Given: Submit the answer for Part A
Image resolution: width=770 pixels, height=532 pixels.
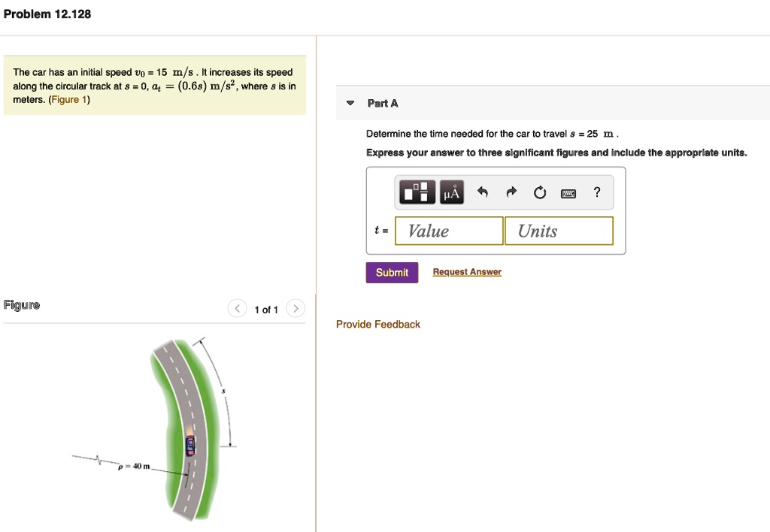Looking at the screenshot, I should [392, 272].
